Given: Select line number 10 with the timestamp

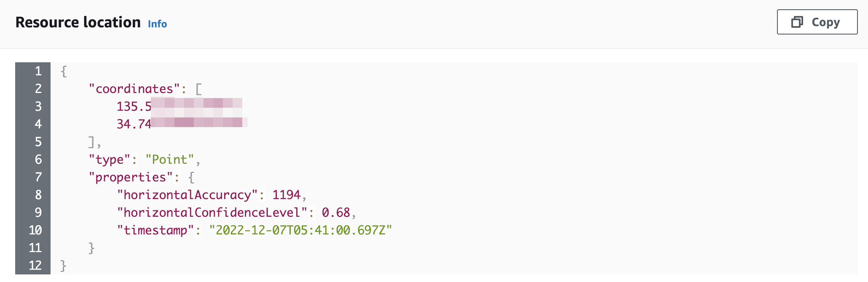Looking at the screenshot, I should click(x=35, y=230).
